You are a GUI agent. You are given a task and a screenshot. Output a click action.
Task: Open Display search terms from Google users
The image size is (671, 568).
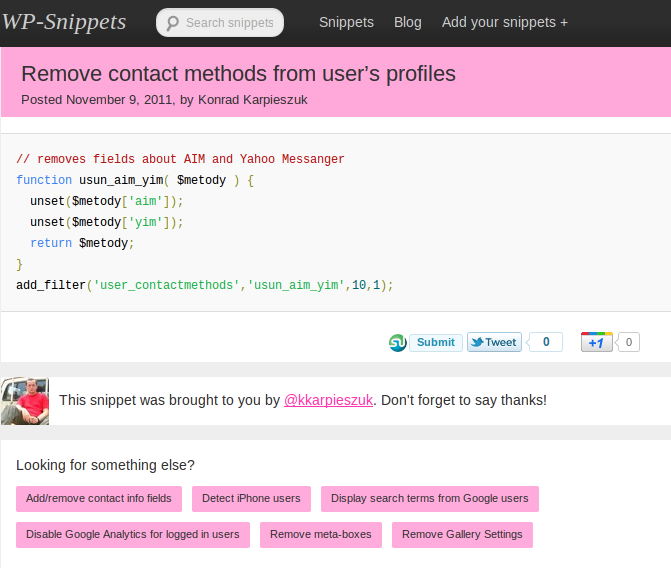tap(429, 498)
